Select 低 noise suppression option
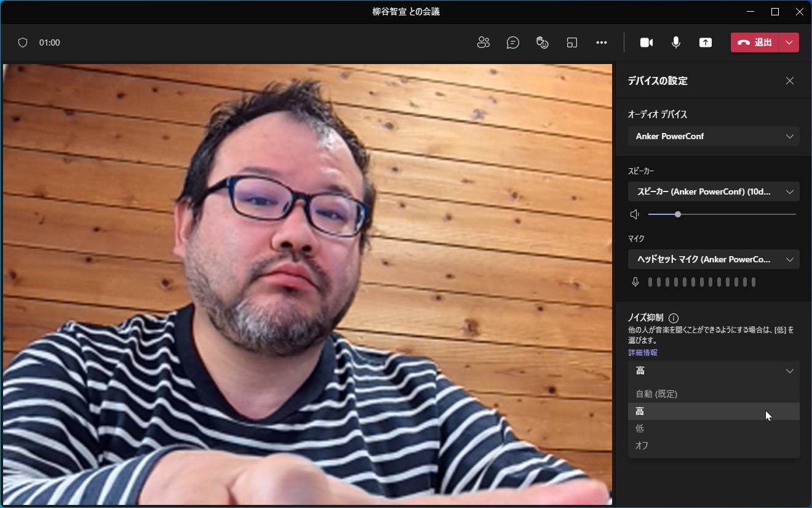 coord(714,429)
